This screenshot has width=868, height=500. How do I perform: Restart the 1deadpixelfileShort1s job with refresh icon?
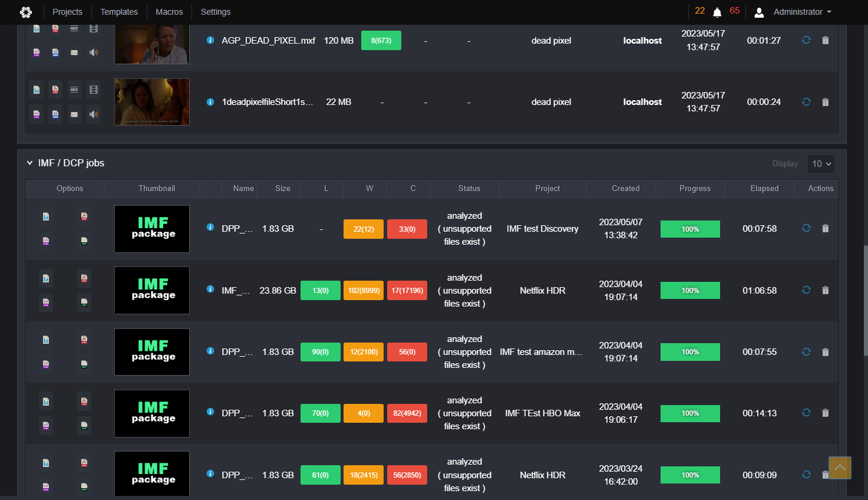806,101
